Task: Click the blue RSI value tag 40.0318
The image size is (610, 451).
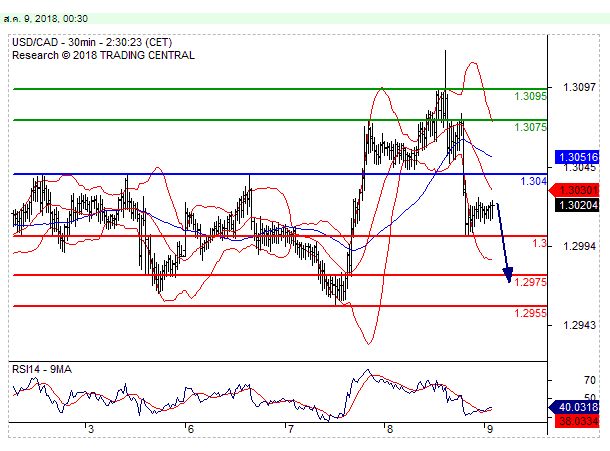Action: [574, 407]
